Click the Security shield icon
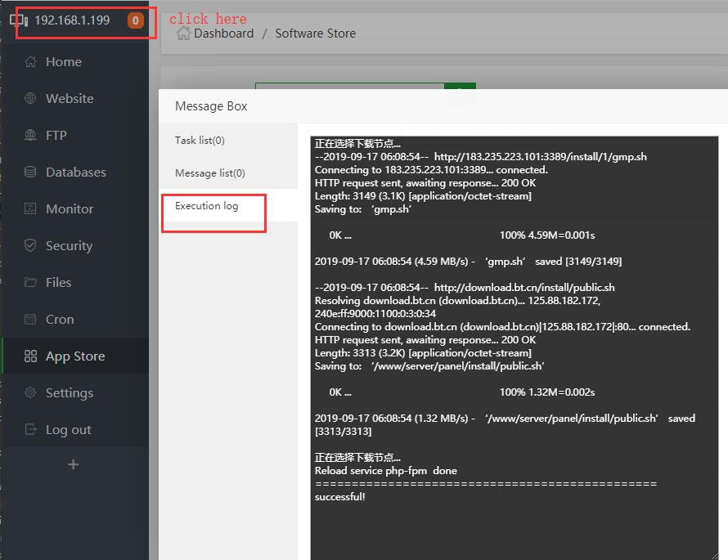Screen dimensions: 728x560 [x=30, y=245]
